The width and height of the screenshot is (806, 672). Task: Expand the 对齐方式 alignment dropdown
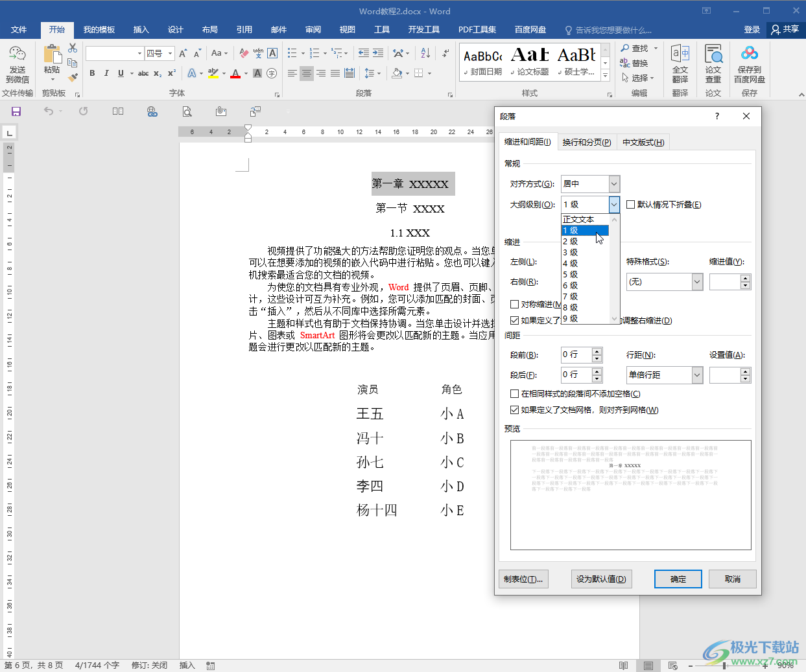click(614, 184)
